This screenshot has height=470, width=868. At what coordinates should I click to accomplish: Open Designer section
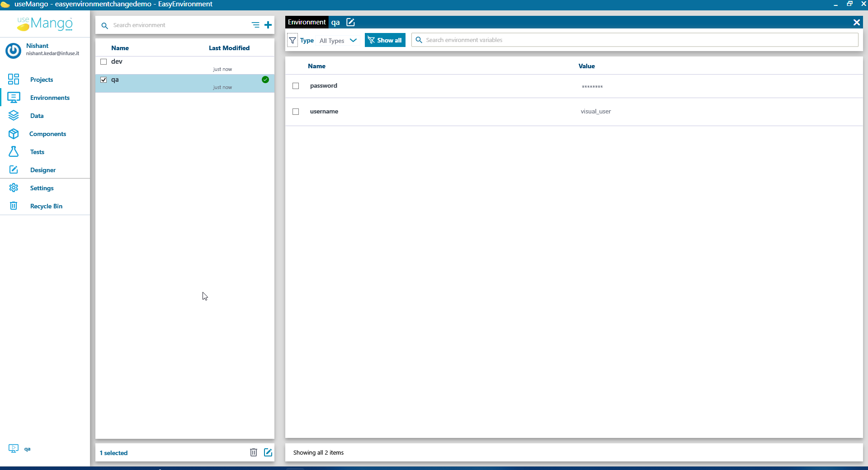pos(43,170)
